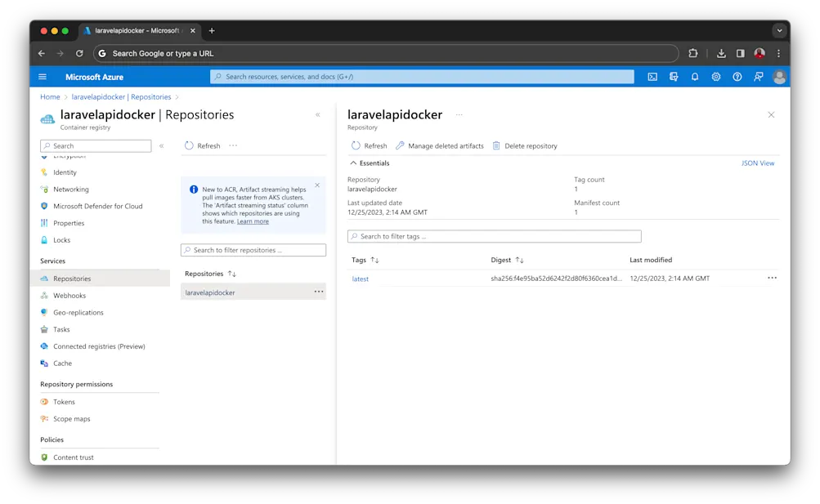Open the notifications bell
This screenshot has height=504, width=820.
click(694, 77)
